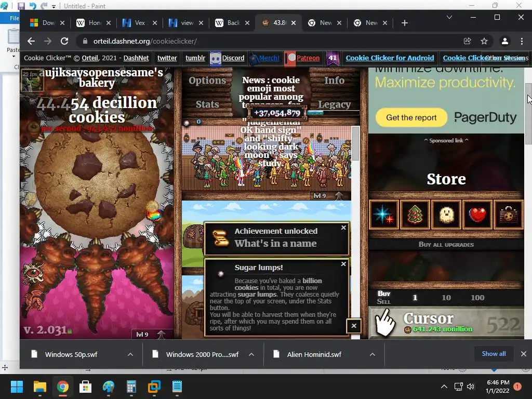Click the achievement scroll icon
The image size is (532, 399).
pyautogui.click(x=220, y=238)
